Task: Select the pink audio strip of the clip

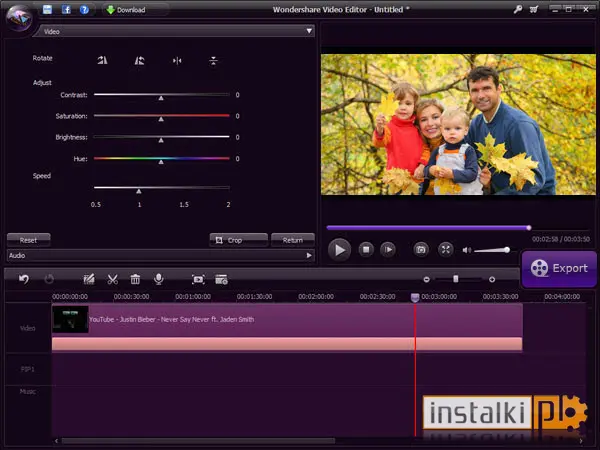Action: (287, 344)
